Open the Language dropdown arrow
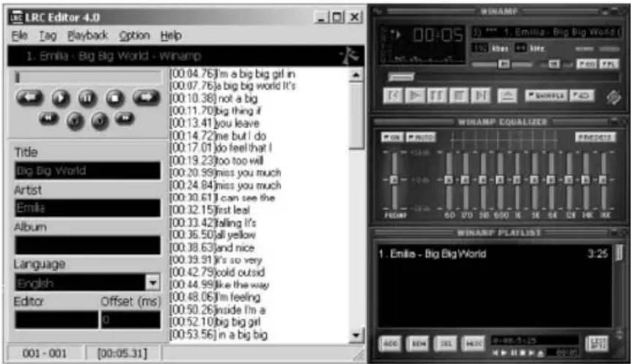Image resolution: width=631 pixels, height=364 pixels. pos(152,283)
